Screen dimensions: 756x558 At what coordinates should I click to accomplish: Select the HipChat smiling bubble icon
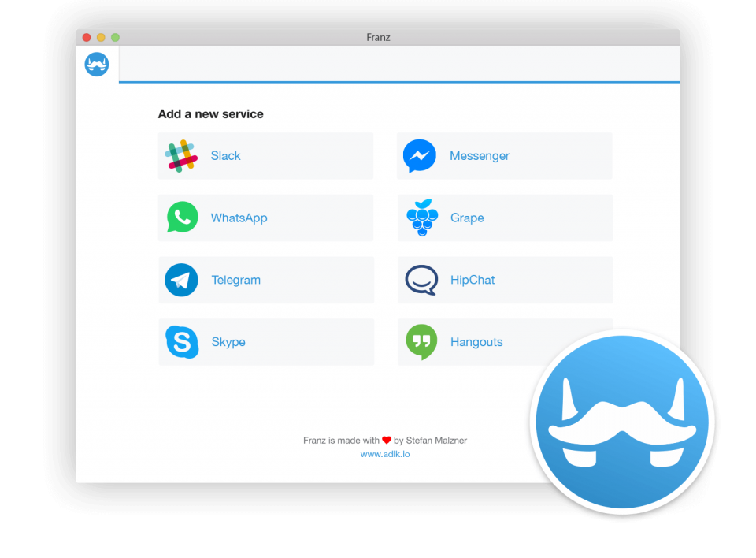pos(421,280)
